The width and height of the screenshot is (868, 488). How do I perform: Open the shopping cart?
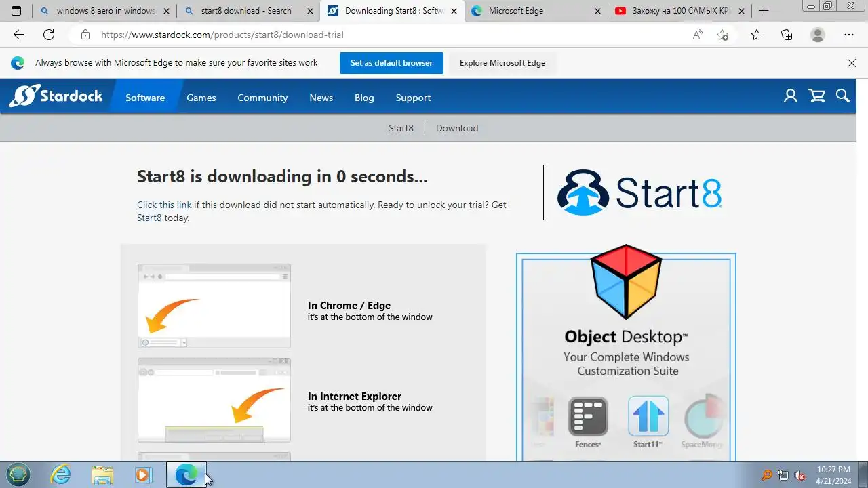point(817,96)
